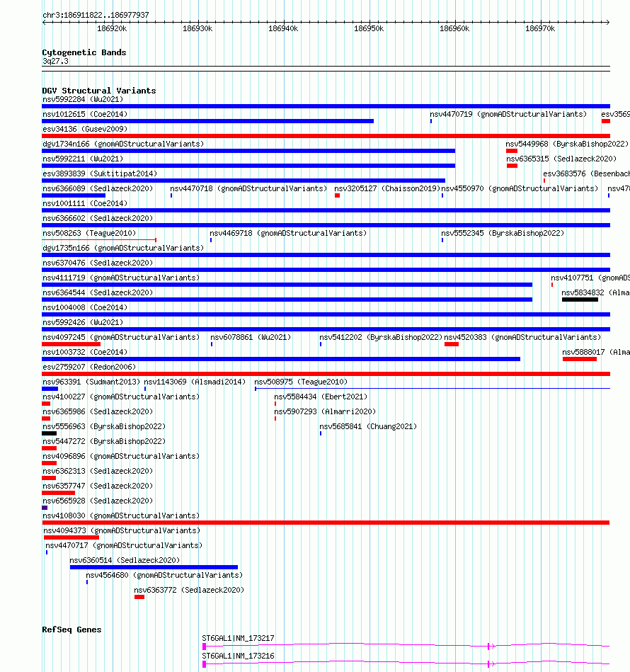Viewport: 630px width, 672px height.
Task: Click ST6GAL1|NM_173216 gene label
Action: tap(238, 656)
